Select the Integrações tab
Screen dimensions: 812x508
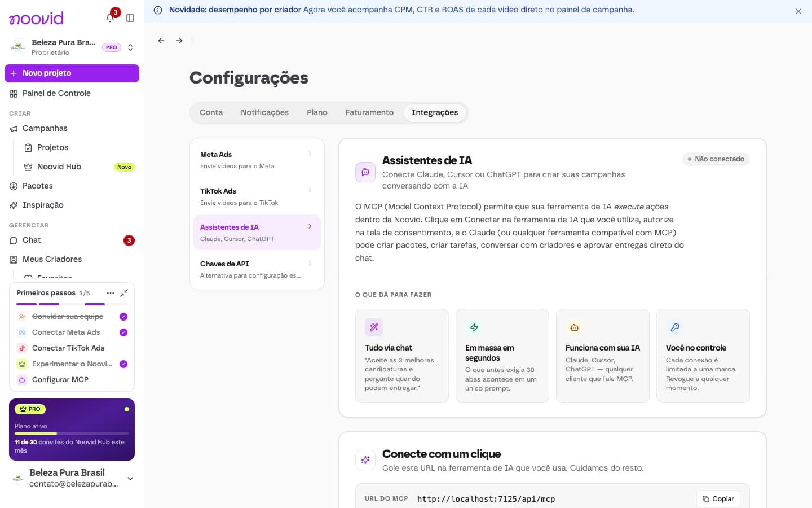pos(435,112)
